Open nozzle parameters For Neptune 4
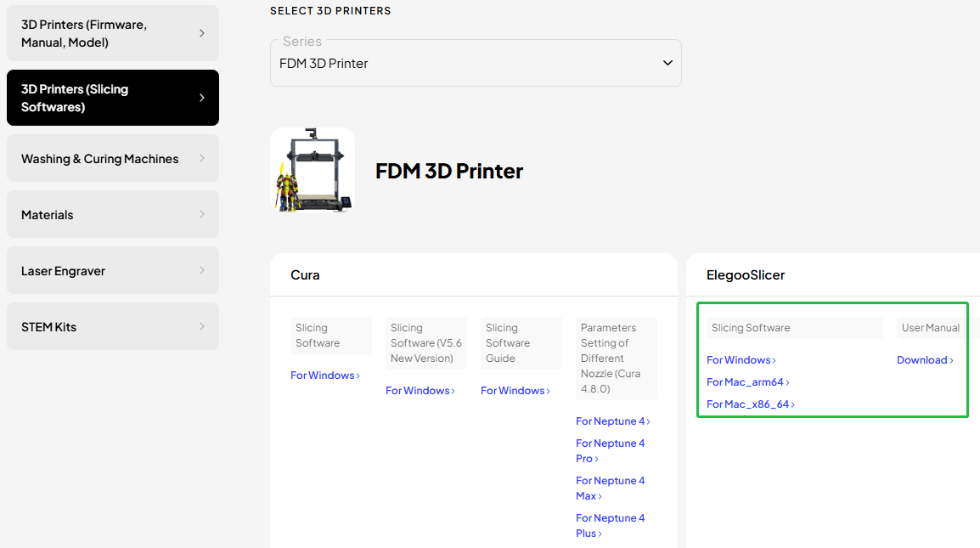 (612, 421)
